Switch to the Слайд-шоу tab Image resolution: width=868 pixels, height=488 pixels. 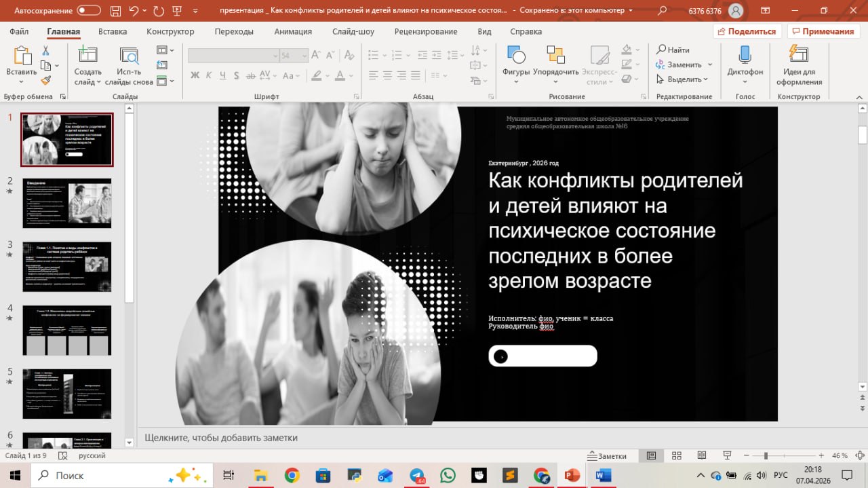(353, 31)
